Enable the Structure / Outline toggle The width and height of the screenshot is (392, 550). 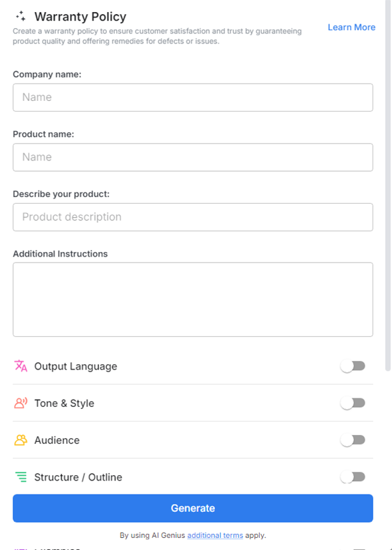tap(353, 477)
